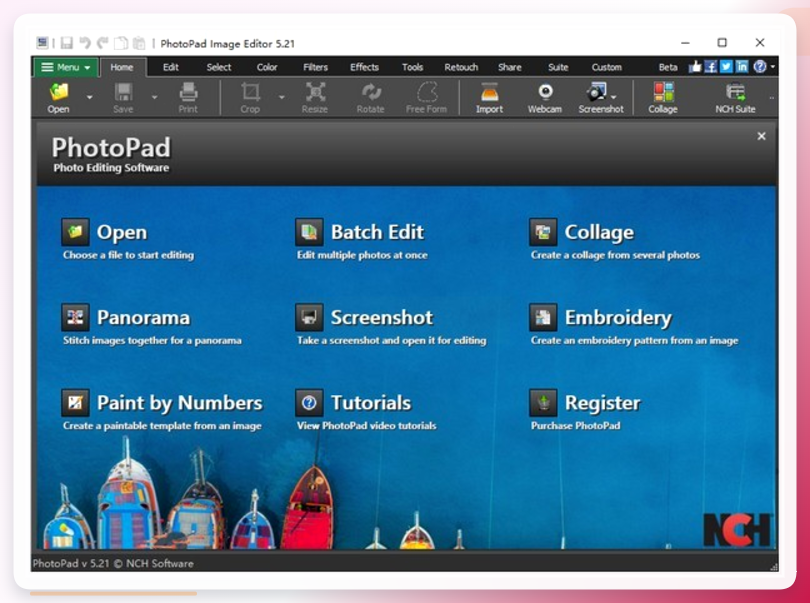Open the Custom tab
Image resolution: width=810 pixels, height=603 pixels.
tap(606, 67)
